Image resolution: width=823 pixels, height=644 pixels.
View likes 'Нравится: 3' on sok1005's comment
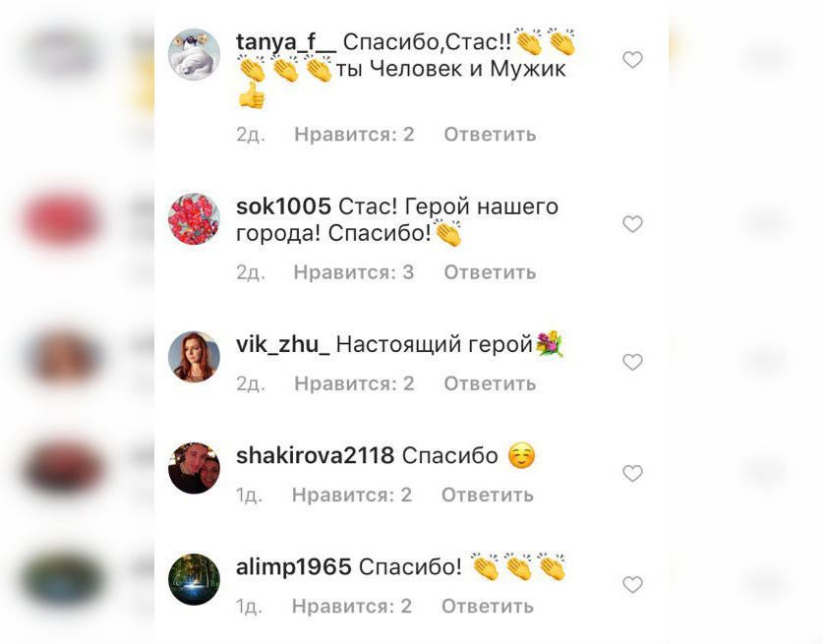[354, 272]
